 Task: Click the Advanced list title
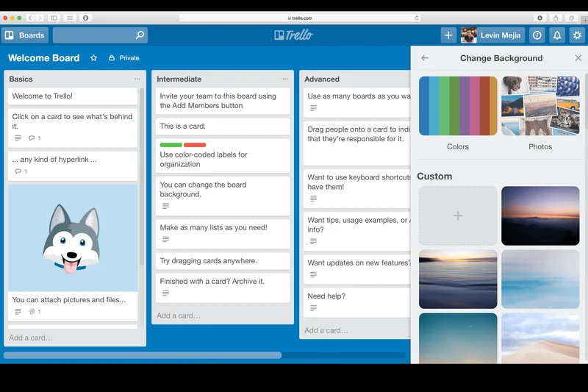pos(322,79)
